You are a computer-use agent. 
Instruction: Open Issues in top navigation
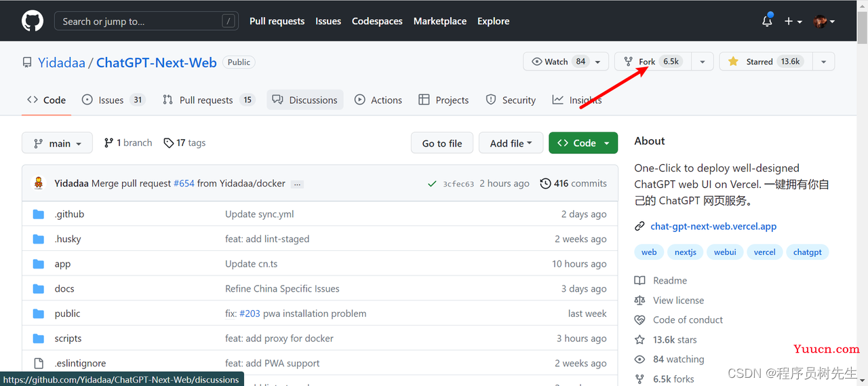point(328,21)
